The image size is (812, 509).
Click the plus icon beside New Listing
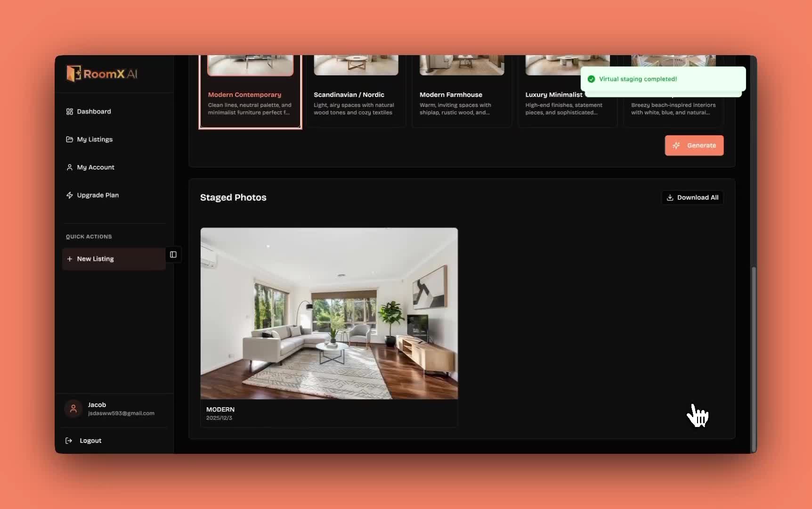pyautogui.click(x=69, y=259)
